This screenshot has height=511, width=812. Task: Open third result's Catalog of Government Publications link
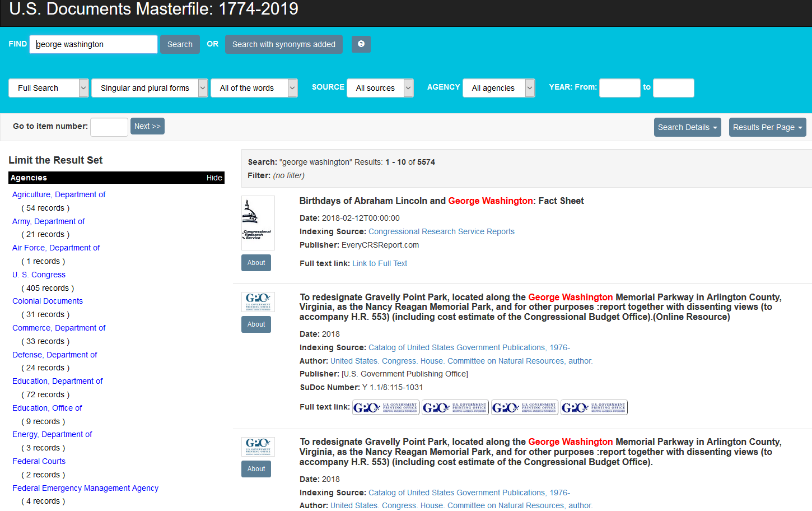(x=469, y=493)
